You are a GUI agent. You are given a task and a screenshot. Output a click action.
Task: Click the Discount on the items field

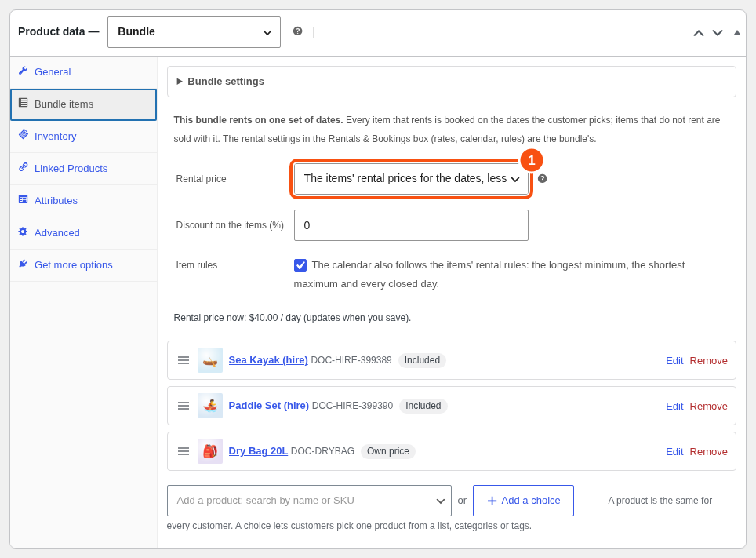[x=411, y=225]
